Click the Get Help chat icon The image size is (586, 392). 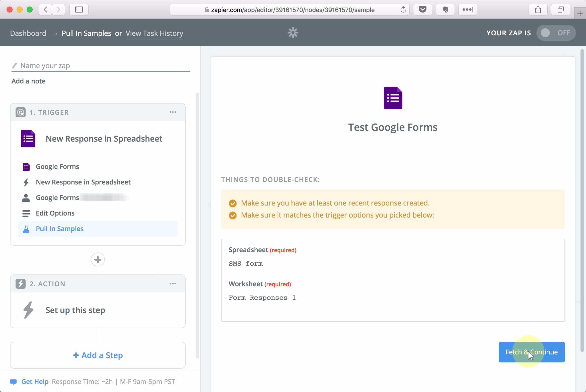(13, 382)
